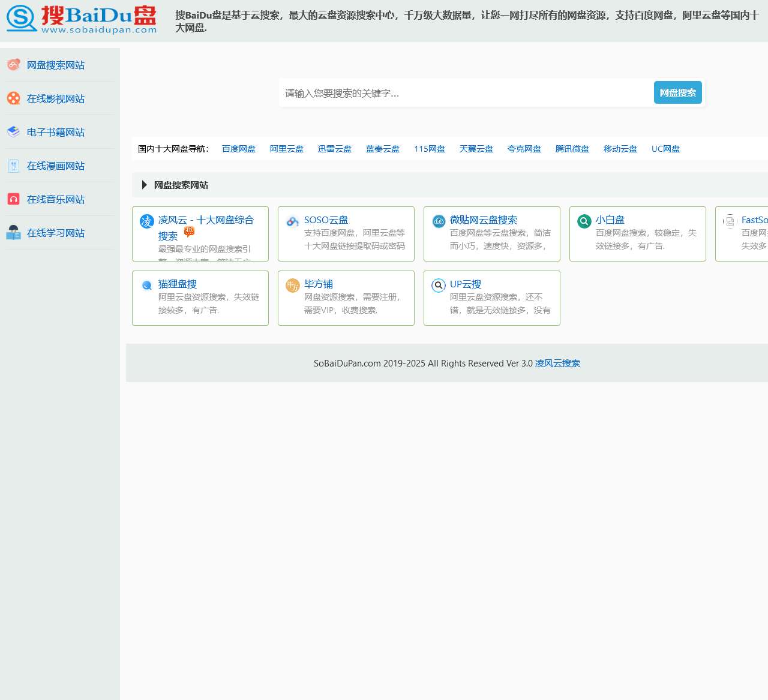Open the 微贴网云盘搜索 title link
This screenshot has width=768, height=700.
point(484,220)
